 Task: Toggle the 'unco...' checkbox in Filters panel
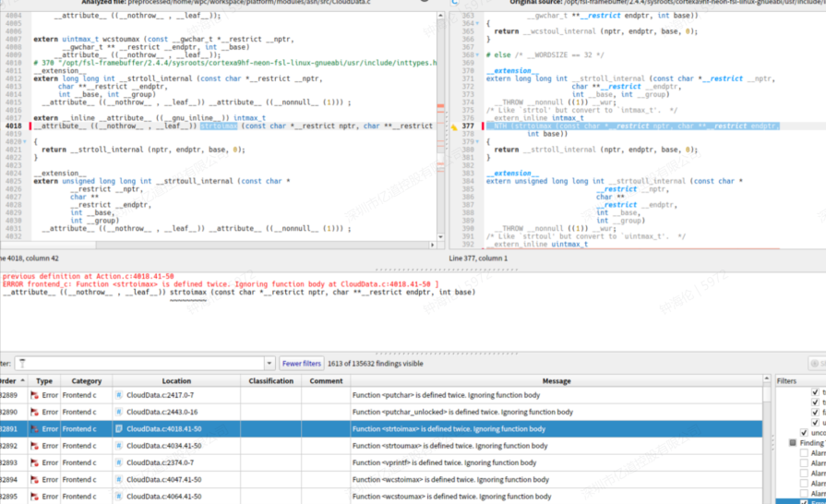coord(803,432)
